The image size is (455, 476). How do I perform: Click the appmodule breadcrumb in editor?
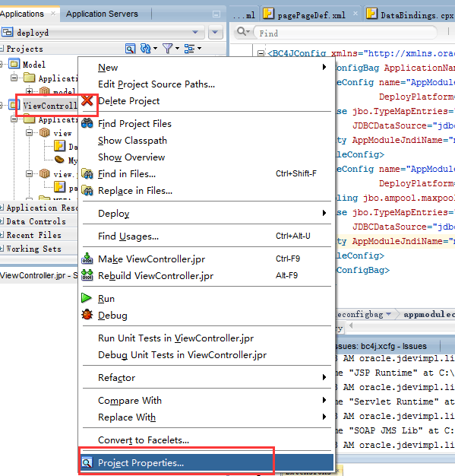428,314
